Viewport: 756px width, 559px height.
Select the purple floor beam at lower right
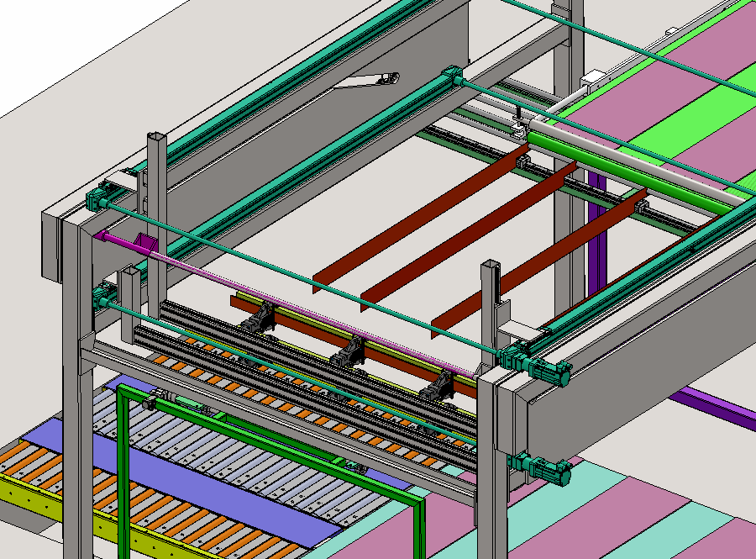[711, 408]
